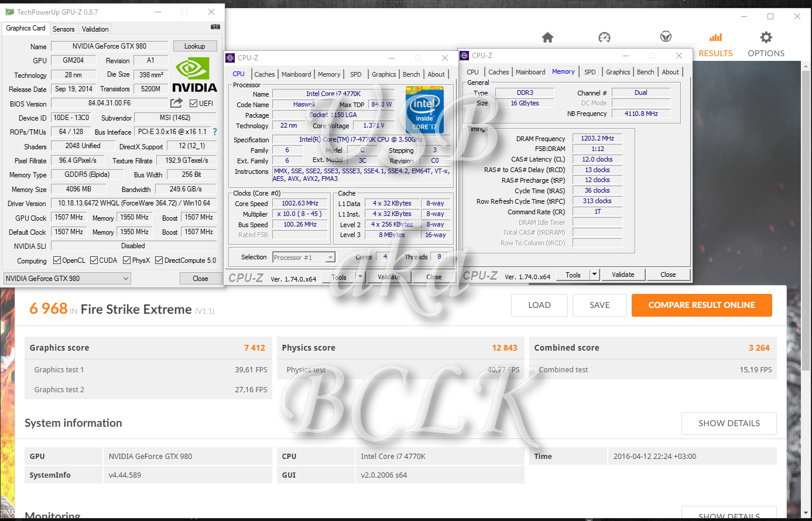Screen dimensions: 812x521
Task: Toggle the PhysX checkbox
Action: 126,260
